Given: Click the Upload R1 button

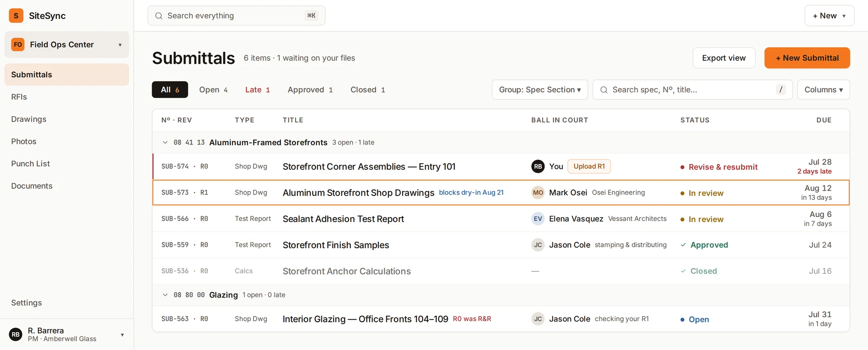Looking at the screenshot, I should (x=589, y=166).
